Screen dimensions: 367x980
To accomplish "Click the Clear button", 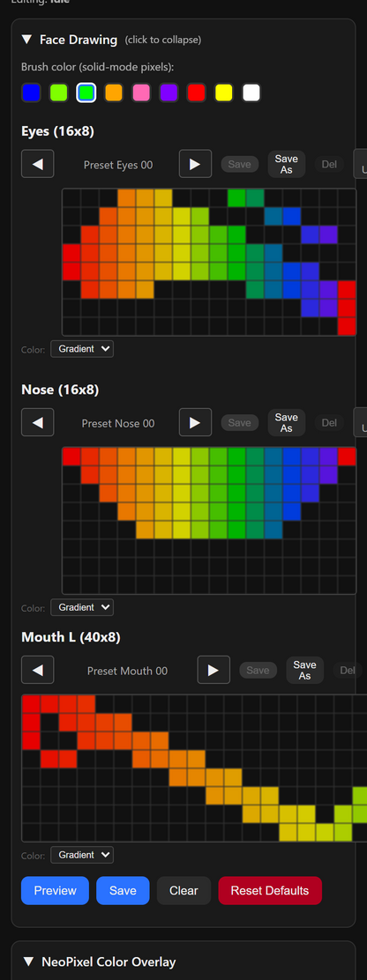I will coord(183,891).
